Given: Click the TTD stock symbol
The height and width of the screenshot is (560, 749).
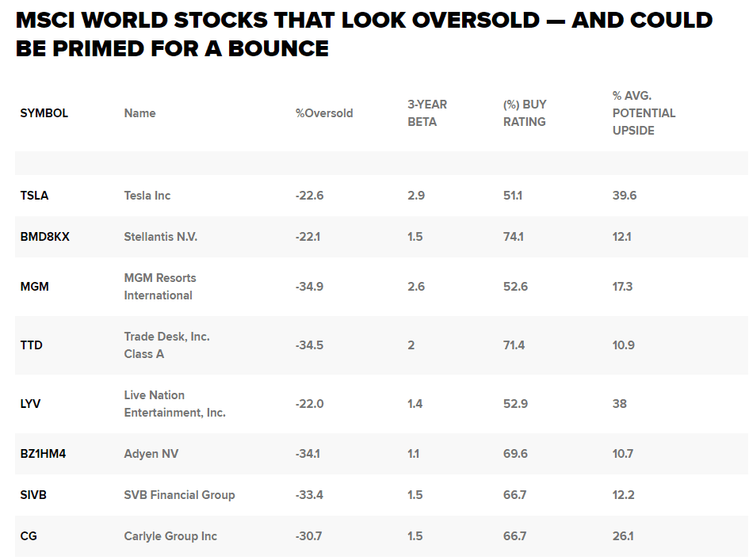Looking at the screenshot, I should 32,345.
